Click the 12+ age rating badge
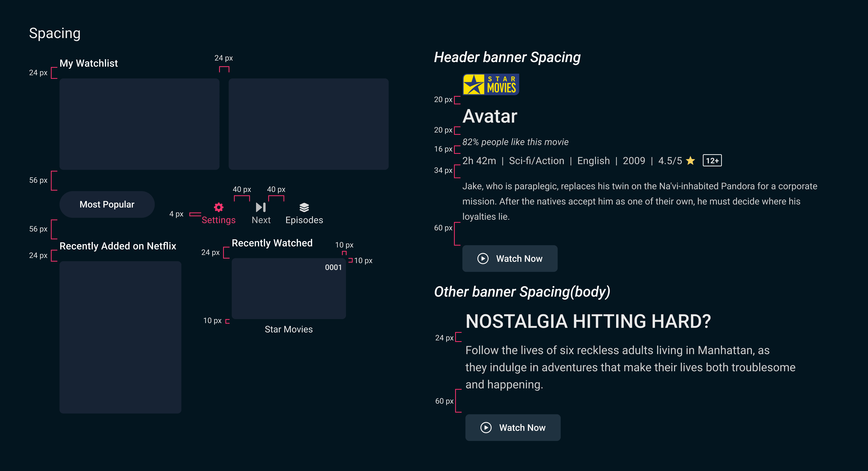The height and width of the screenshot is (471, 868). click(x=712, y=161)
